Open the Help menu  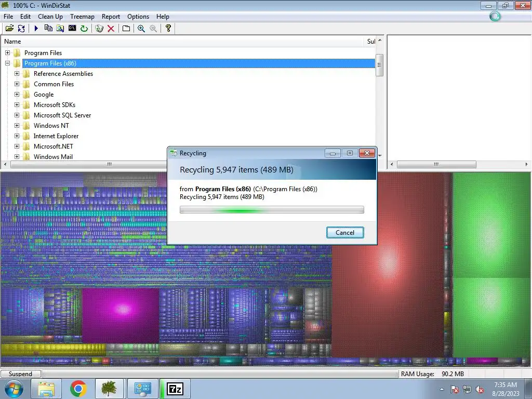[163, 16]
